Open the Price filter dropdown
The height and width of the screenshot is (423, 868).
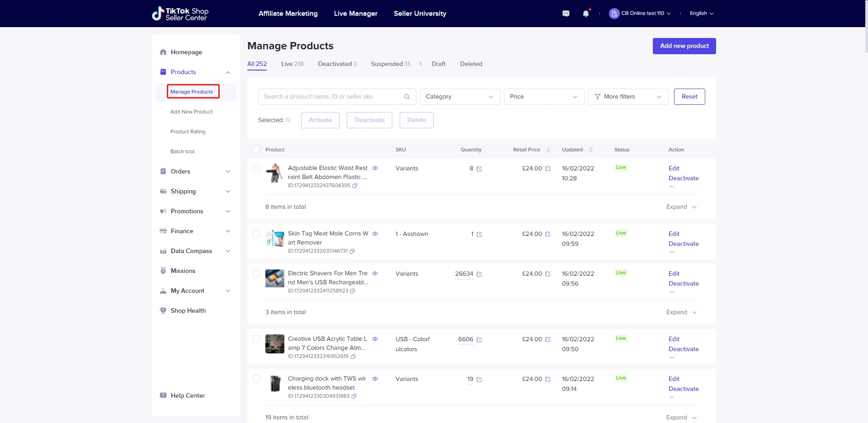pos(544,97)
